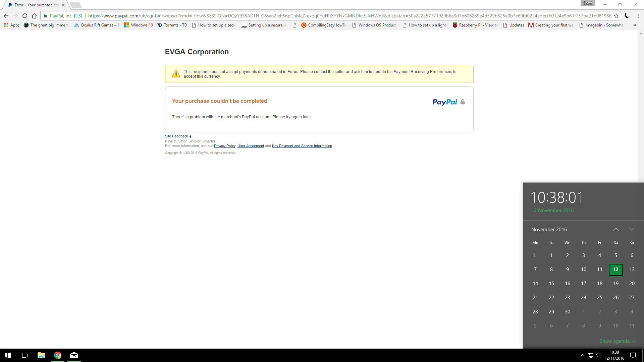Open the Windows 10 bookmark

point(139,25)
